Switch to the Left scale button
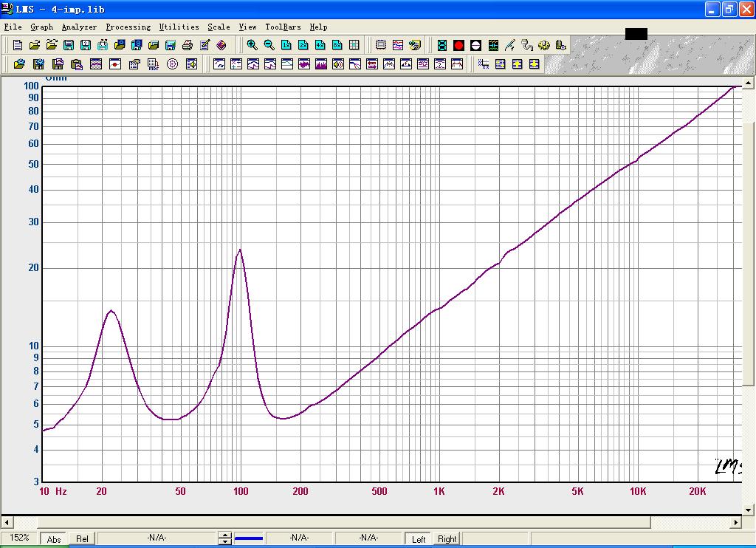The height and width of the screenshot is (548, 756). coord(419,539)
